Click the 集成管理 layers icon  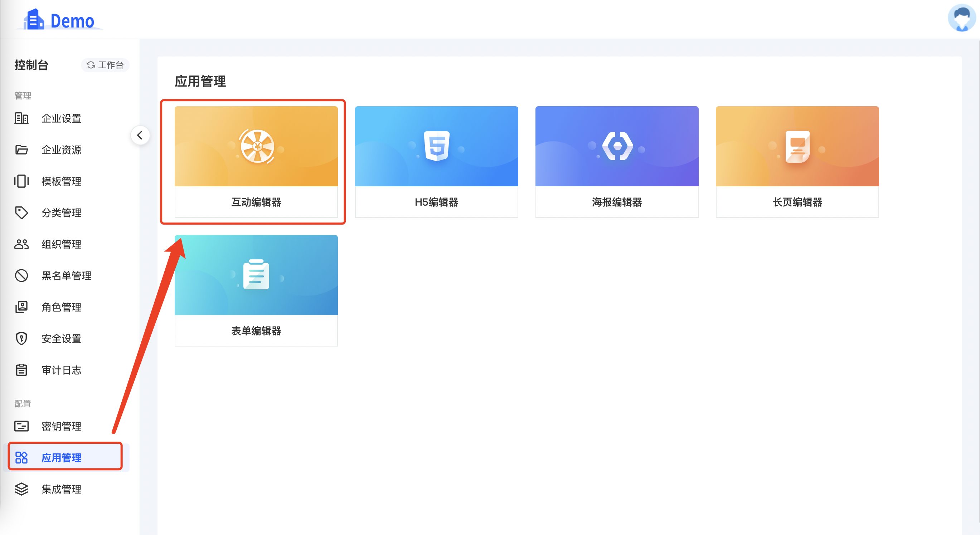pos(21,489)
